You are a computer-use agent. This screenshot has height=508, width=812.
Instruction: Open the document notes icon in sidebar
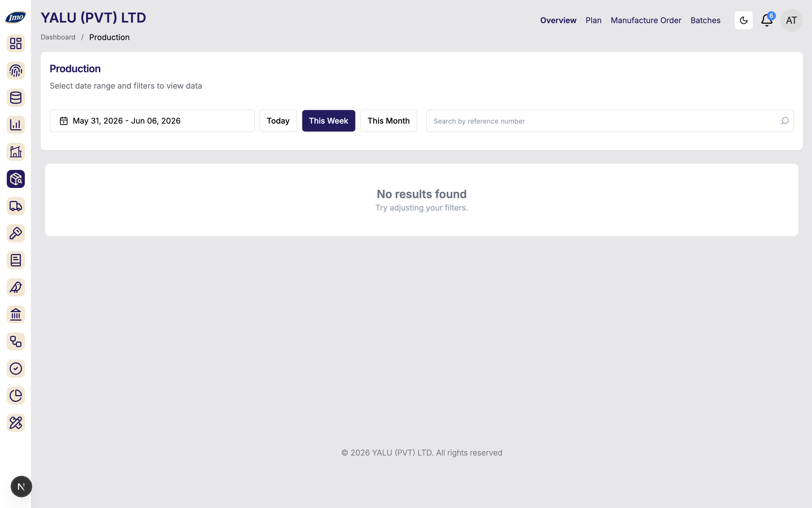coord(16,260)
